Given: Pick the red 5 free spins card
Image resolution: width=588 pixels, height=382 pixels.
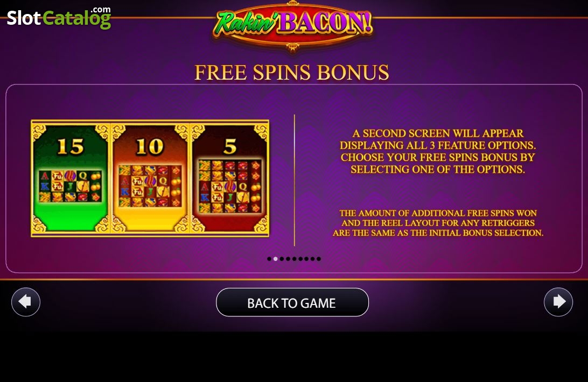Looking at the screenshot, I should click(229, 179).
